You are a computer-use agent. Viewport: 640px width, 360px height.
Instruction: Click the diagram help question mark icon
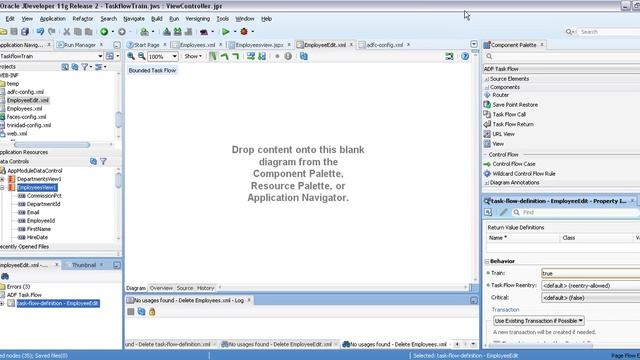tap(465, 56)
